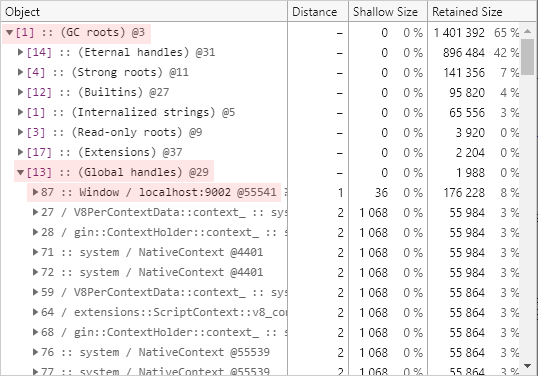The width and height of the screenshot is (538, 376).
Task: Collapse the (GC roots) @3 node
Action: click(x=10, y=33)
